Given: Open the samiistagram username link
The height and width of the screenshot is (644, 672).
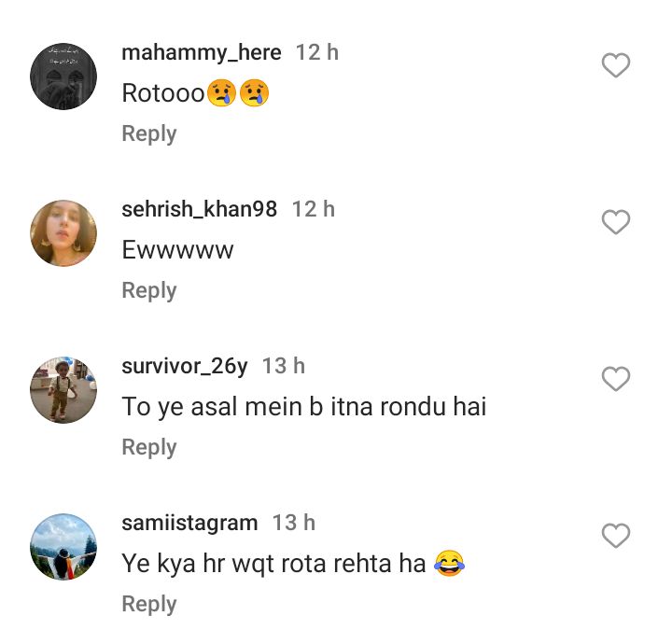Looking at the screenshot, I should point(189,523).
